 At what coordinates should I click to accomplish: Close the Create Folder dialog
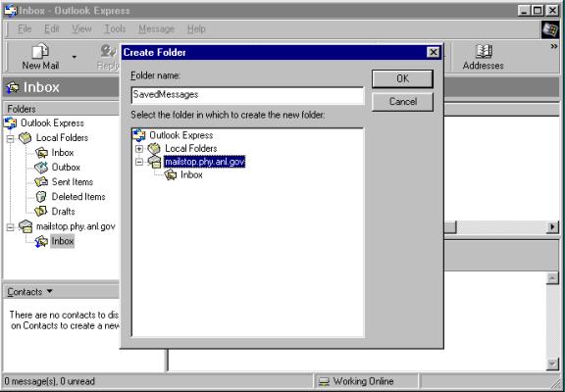(x=434, y=53)
